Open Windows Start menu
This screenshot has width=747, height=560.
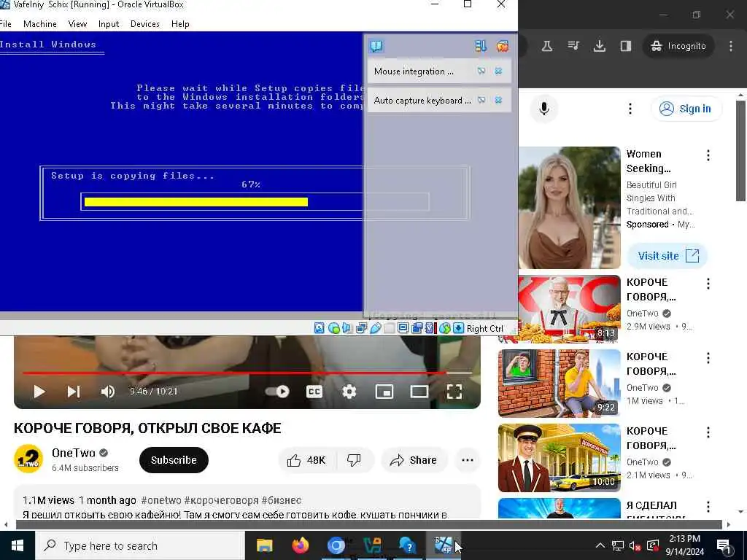coord(18,545)
